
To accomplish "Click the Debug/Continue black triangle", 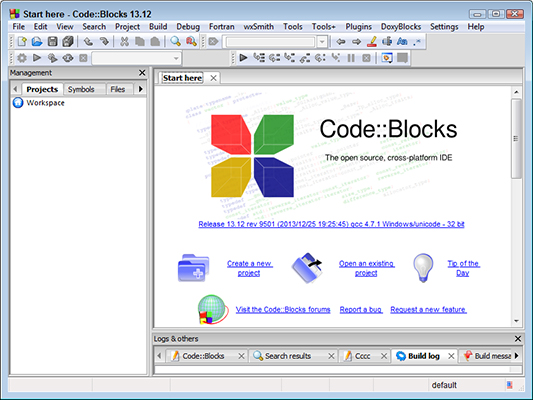I will point(243,58).
